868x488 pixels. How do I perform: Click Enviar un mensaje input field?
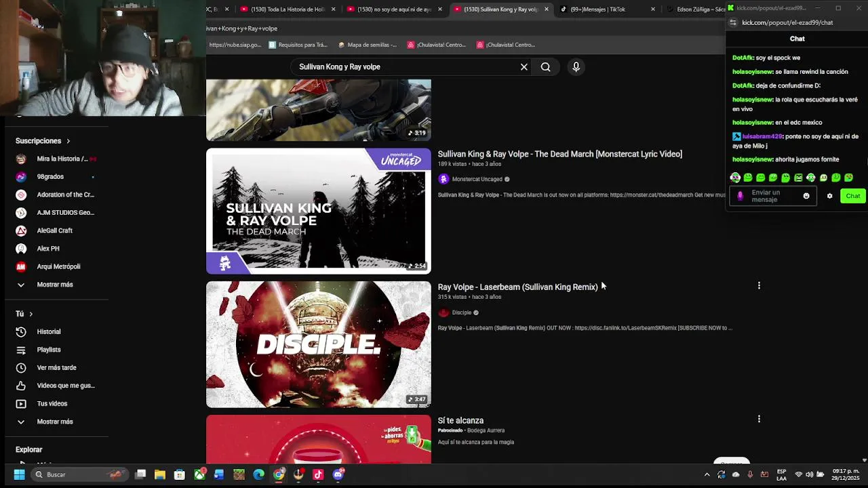pos(774,196)
